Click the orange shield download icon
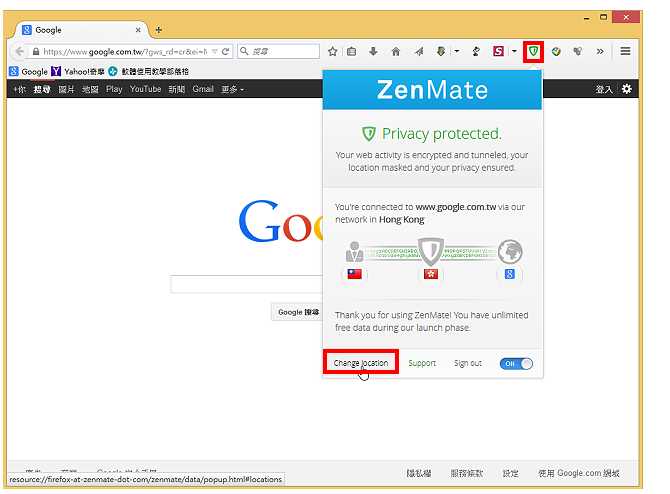Image resolution: width=670 pixels, height=494 pixels. (441, 52)
